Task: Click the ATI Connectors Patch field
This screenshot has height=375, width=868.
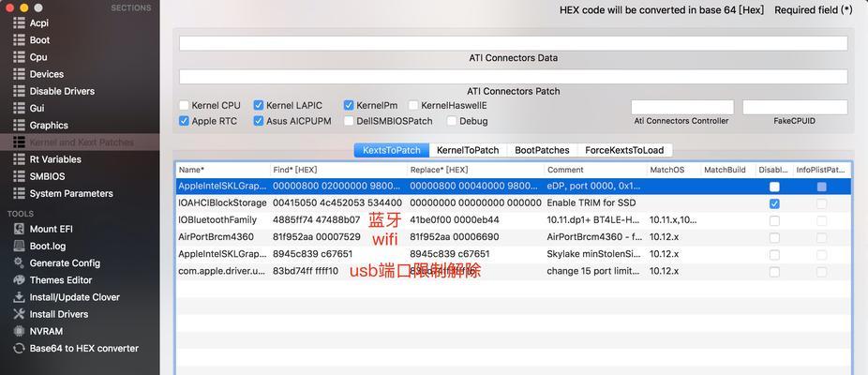Action: point(513,77)
